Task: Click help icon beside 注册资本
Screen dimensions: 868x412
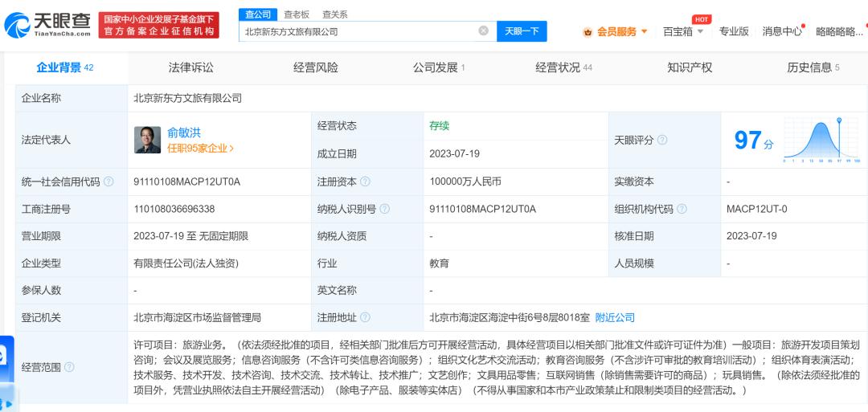Action: [365, 182]
